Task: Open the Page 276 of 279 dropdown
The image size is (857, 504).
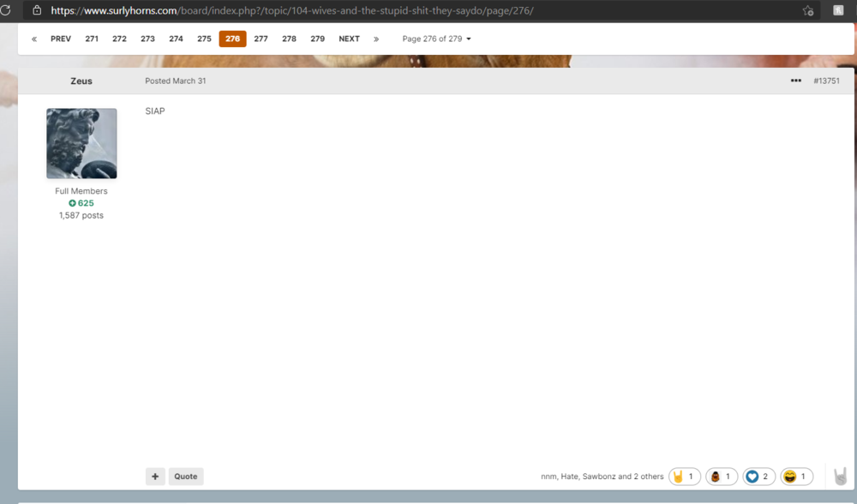Action: 437,39
